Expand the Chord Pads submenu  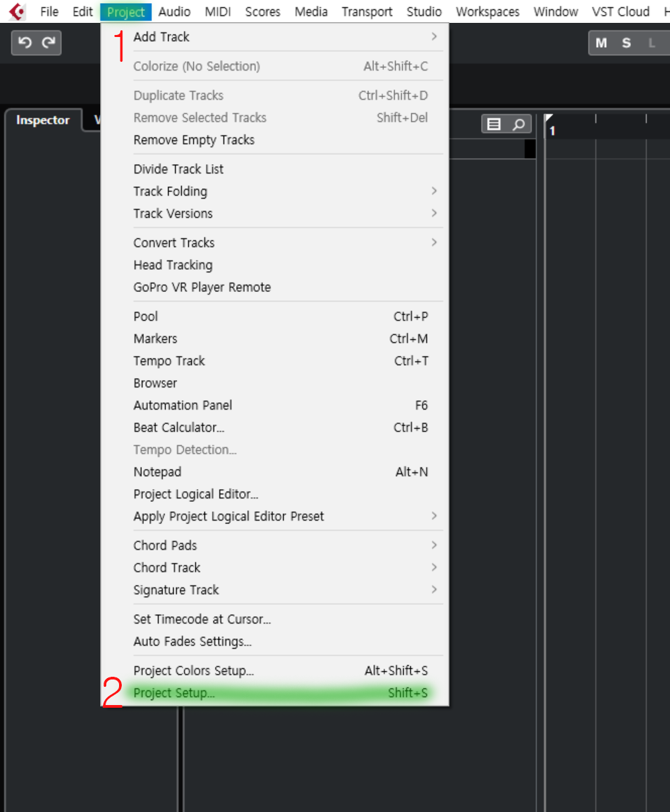pyautogui.click(x=275, y=545)
